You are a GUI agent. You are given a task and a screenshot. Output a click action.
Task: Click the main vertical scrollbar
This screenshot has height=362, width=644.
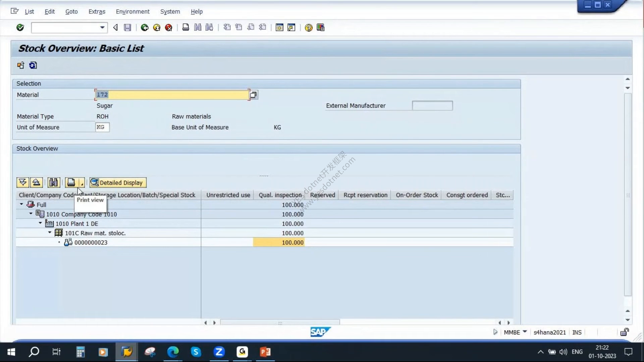(x=628, y=194)
